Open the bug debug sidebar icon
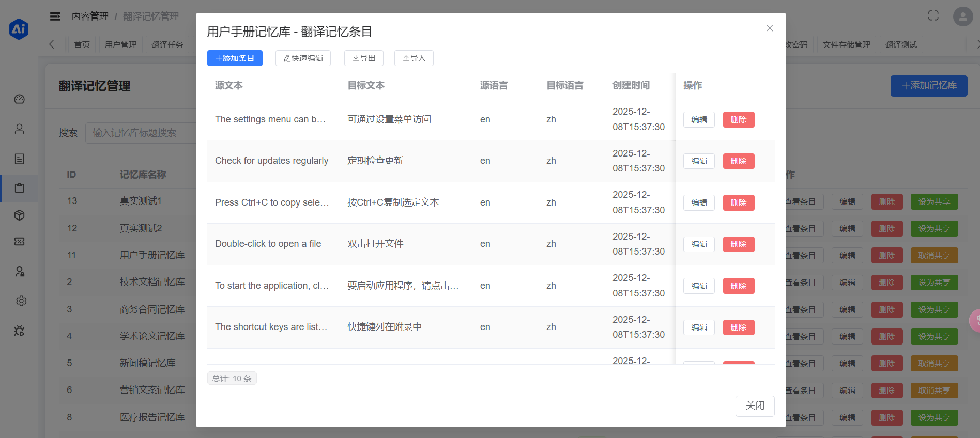The height and width of the screenshot is (438, 980). tap(20, 331)
